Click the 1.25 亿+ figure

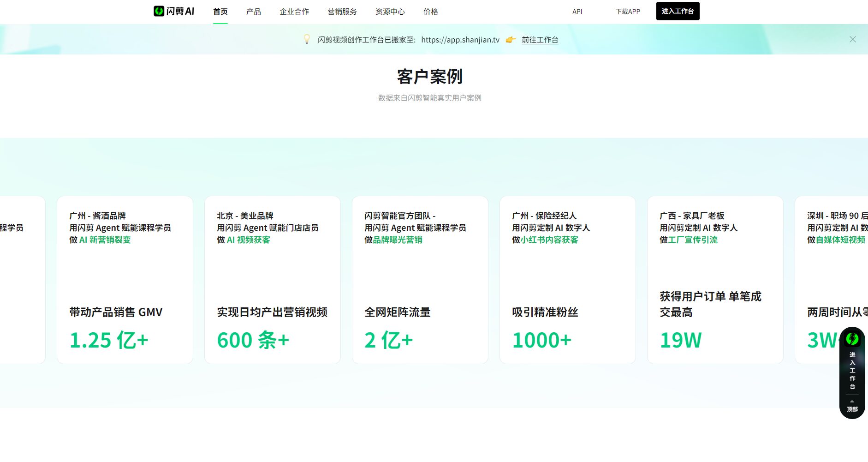[109, 340]
